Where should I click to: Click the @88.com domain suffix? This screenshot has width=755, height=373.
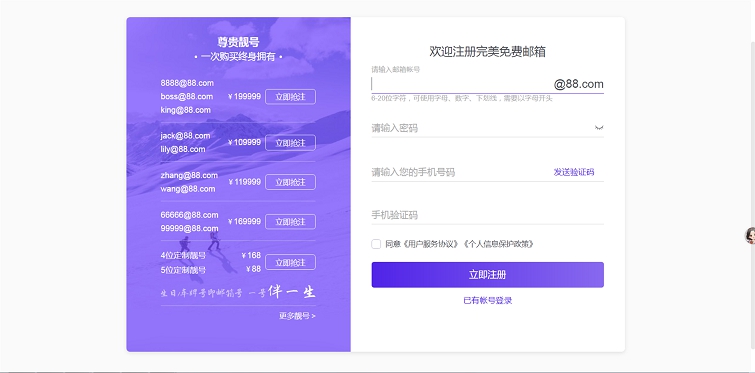(x=578, y=84)
